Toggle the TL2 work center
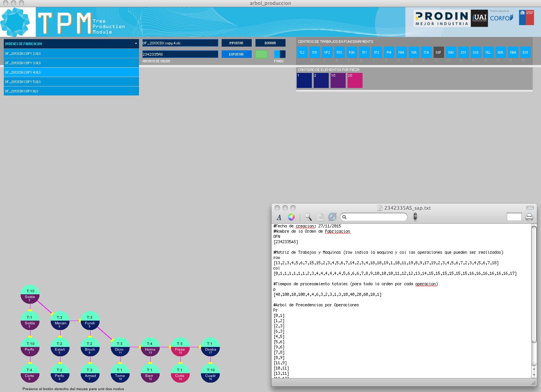The image size is (541, 392). (x=302, y=53)
